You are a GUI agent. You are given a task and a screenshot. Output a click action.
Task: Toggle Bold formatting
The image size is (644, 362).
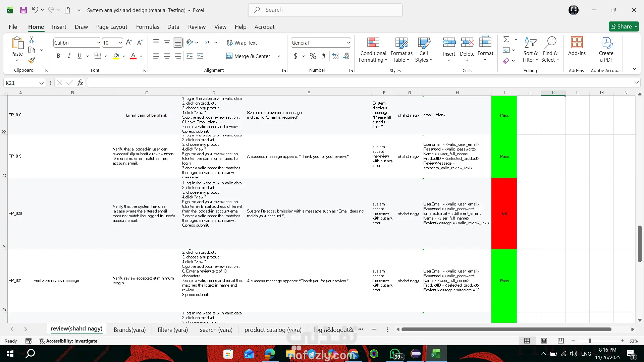tap(58, 56)
